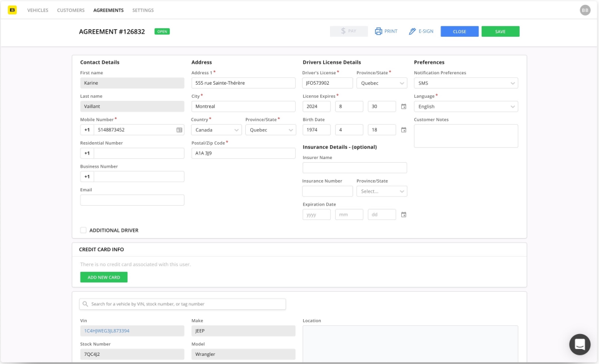Click the Business Number input
The height and width of the screenshot is (364, 599).
tap(139, 176)
